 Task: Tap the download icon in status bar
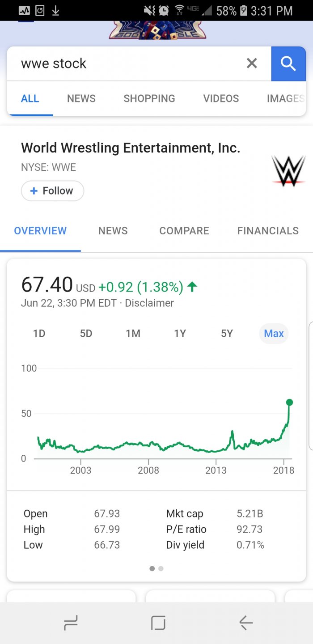55,10
